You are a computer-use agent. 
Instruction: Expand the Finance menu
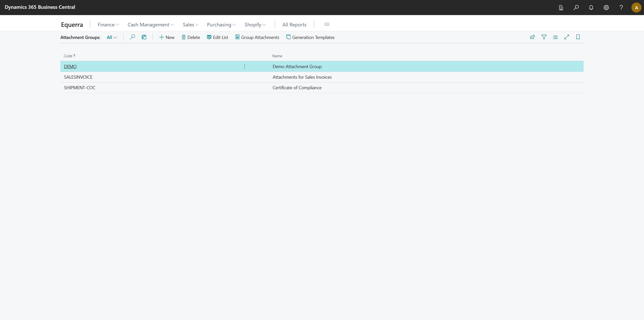click(108, 25)
